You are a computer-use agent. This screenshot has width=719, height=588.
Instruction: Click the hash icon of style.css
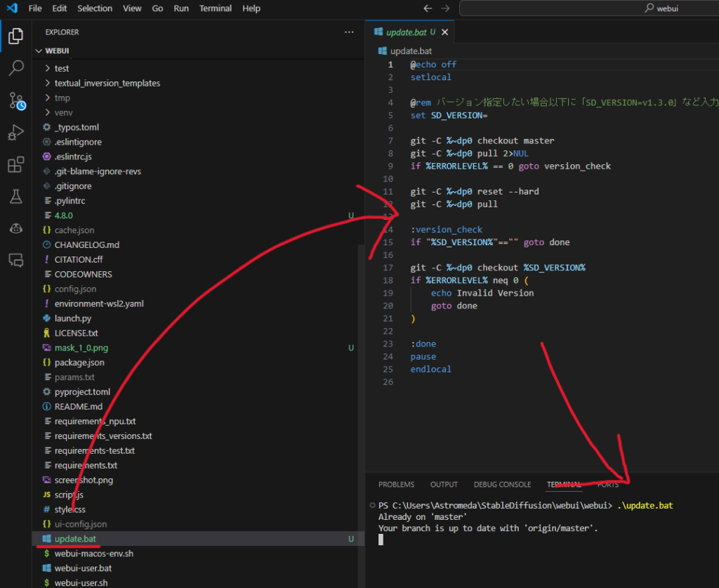point(46,509)
